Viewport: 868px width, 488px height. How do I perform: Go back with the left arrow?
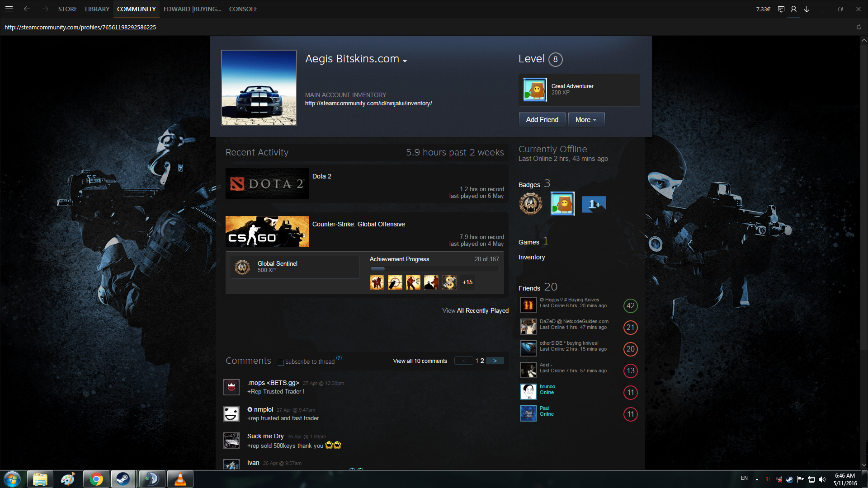pyautogui.click(x=27, y=9)
